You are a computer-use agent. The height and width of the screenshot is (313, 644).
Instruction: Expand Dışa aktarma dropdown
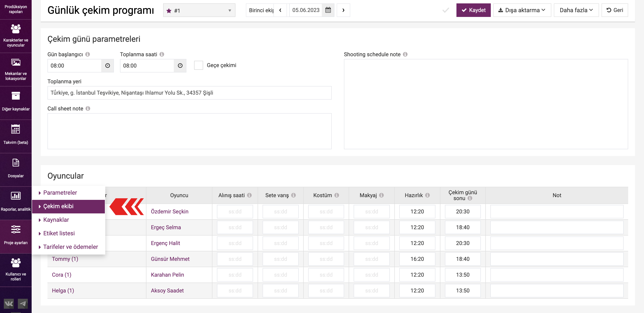coord(522,10)
